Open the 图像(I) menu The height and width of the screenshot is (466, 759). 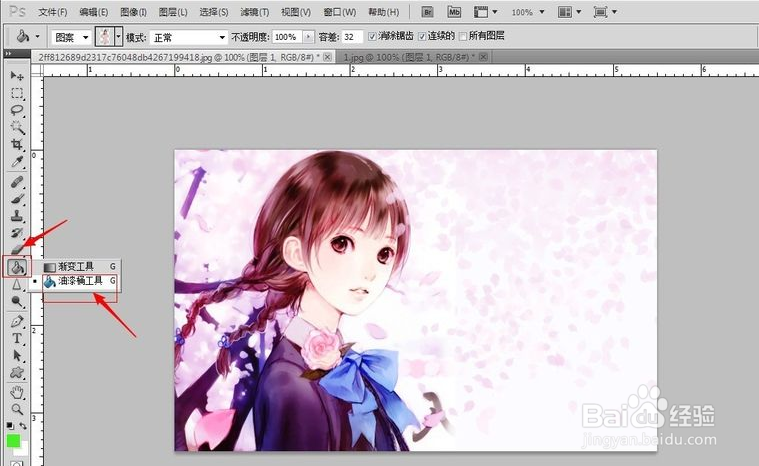[x=133, y=12]
